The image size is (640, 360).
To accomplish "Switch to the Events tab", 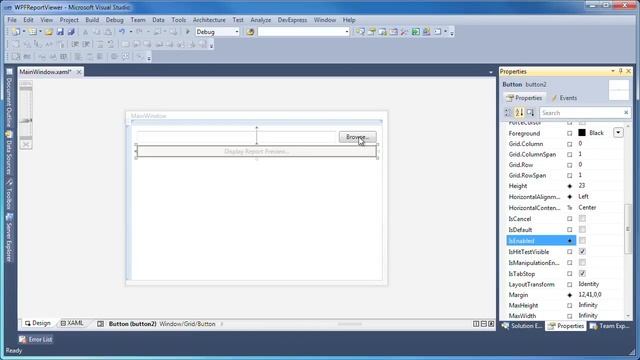I will (564, 98).
